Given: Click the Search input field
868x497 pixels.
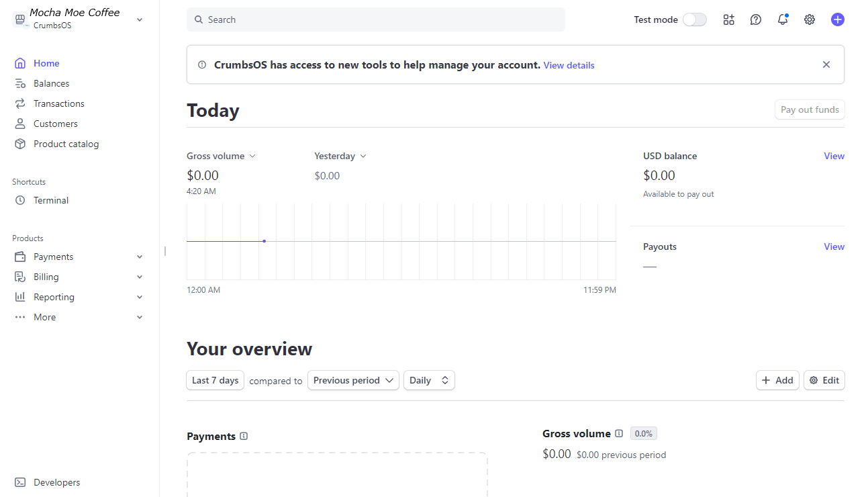Looking at the screenshot, I should pyautogui.click(x=376, y=19).
